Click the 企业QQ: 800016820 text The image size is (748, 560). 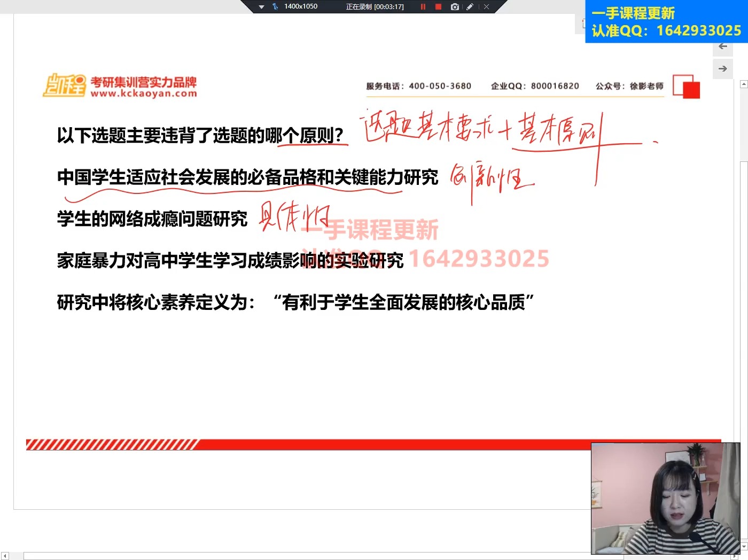(x=535, y=86)
